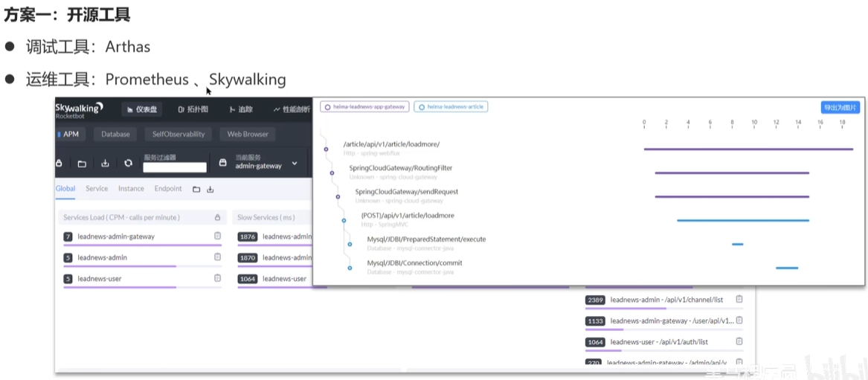Click 1876 slow service row

pos(275,238)
